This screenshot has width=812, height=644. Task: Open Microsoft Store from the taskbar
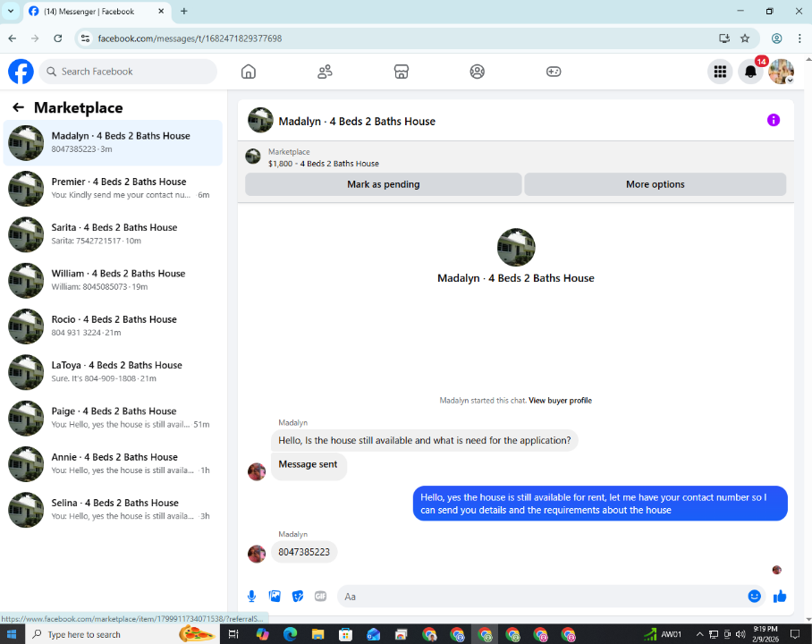click(x=345, y=634)
